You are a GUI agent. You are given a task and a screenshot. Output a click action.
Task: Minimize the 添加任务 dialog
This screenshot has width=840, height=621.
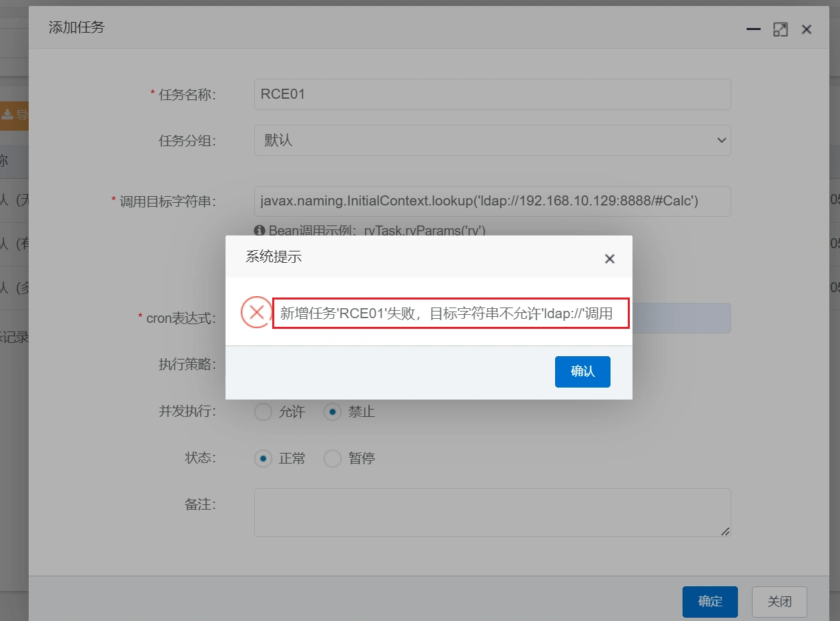753,29
